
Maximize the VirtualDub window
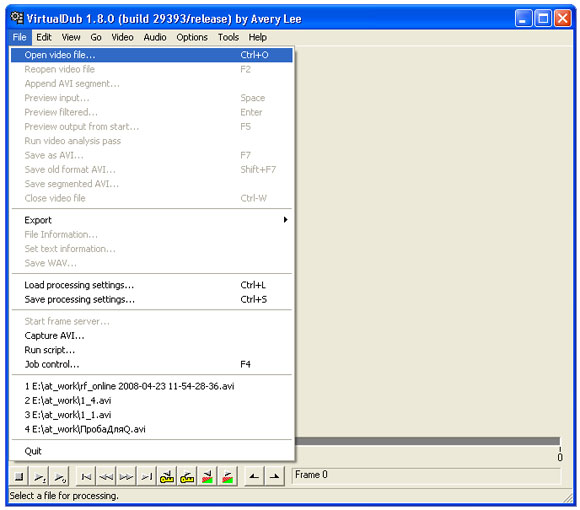click(x=543, y=18)
